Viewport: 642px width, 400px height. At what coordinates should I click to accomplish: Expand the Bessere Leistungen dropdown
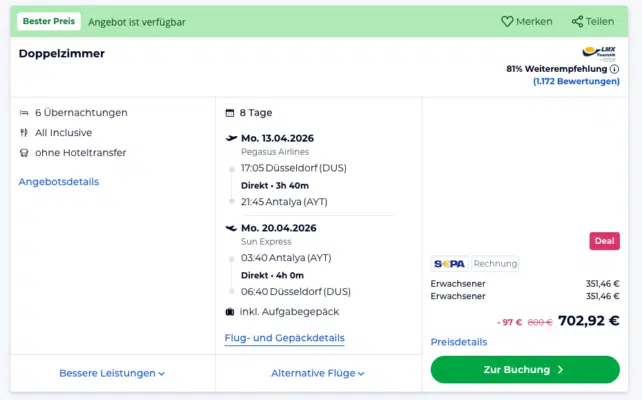(112, 373)
